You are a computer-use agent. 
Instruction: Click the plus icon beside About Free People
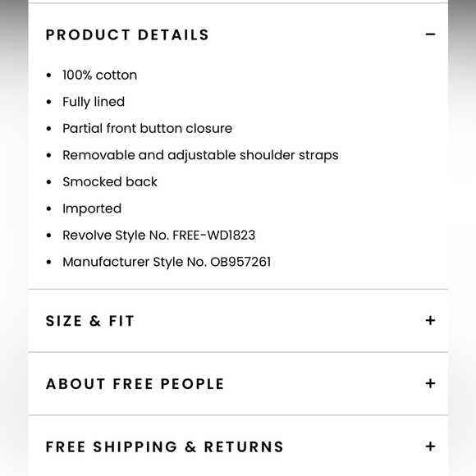point(430,383)
